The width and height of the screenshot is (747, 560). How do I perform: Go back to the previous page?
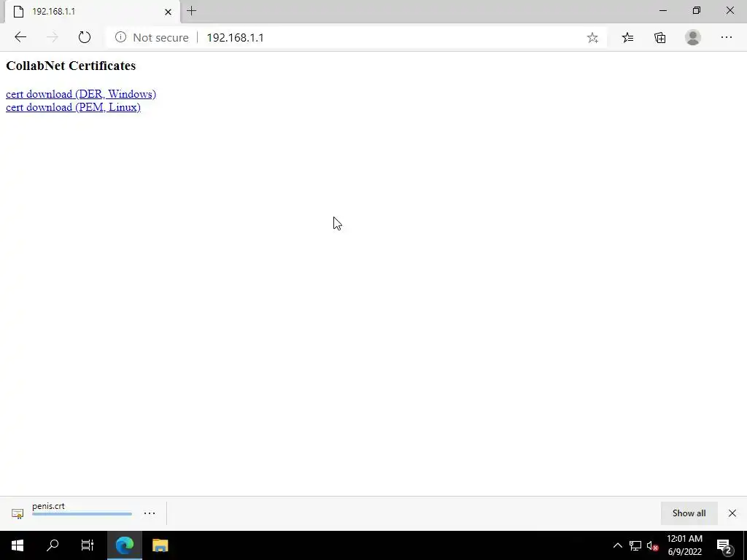(x=20, y=37)
